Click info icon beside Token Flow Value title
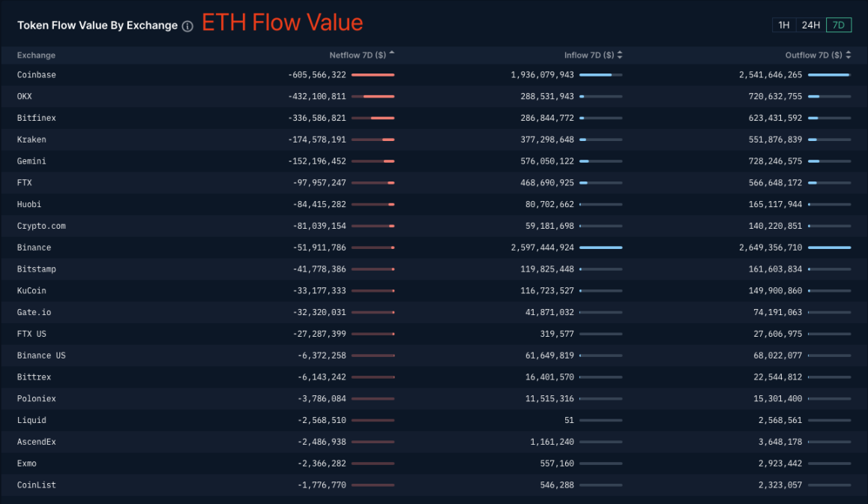The height and width of the screenshot is (504, 868). pyautogui.click(x=187, y=25)
